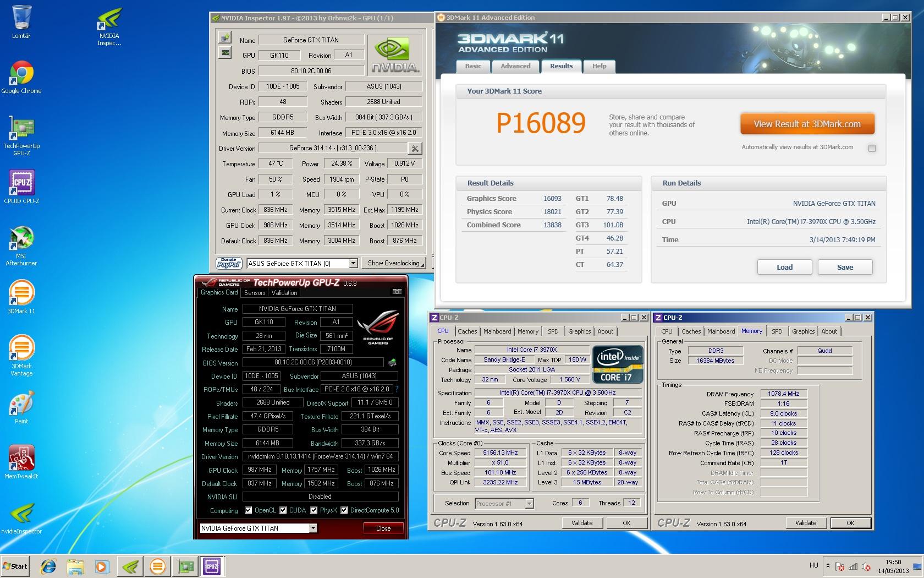Screen dimensions: 924x578
Task: Open the nvidiaInspector desktop shortcut
Action: coord(21,517)
